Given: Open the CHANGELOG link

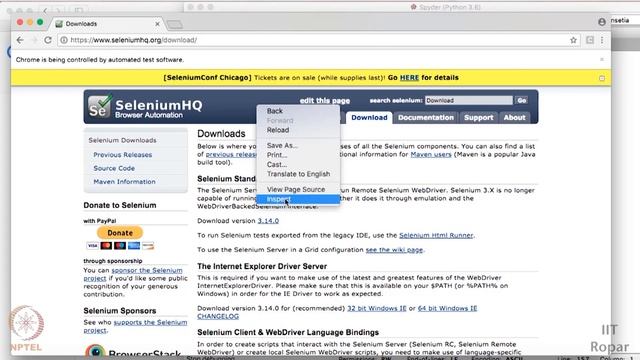Looking at the screenshot, I should pyautogui.click(x=218, y=316).
